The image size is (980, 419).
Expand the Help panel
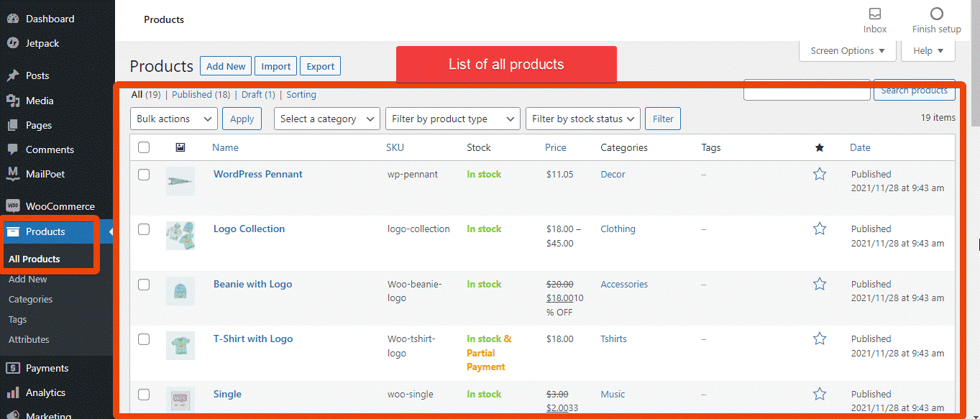click(x=928, y=50)
